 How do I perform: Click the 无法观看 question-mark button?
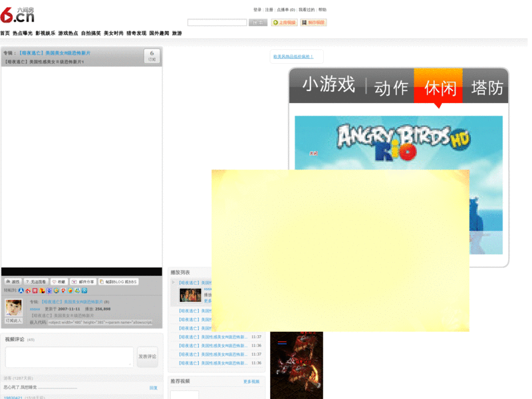(x=36, y=282)
